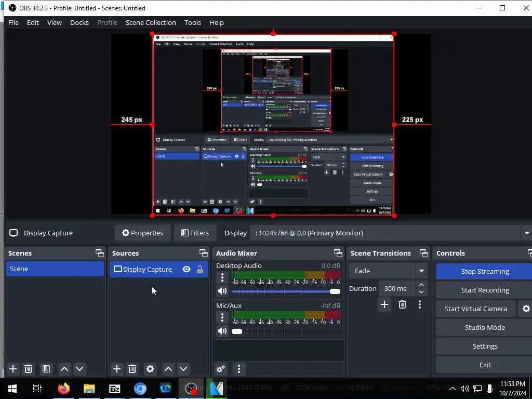Select Display Capture source row
The width and height of the screenshot is (532, 399).
tap(159, 270)
